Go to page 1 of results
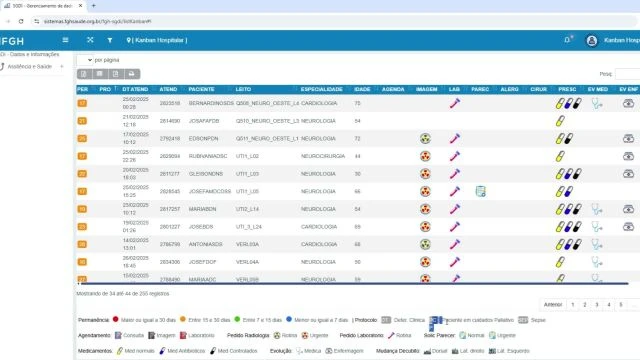Screen dimensions: 640x360 (573, 304)
